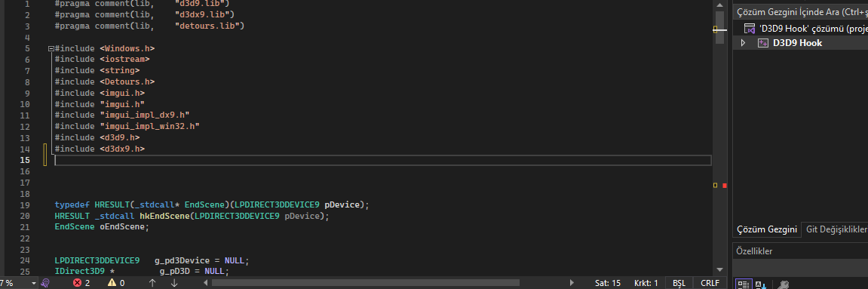Screen dimensions: 868x289
Task: Select the 'D3D9 Hook' çözümü solution row
Action: pos(800,28)
